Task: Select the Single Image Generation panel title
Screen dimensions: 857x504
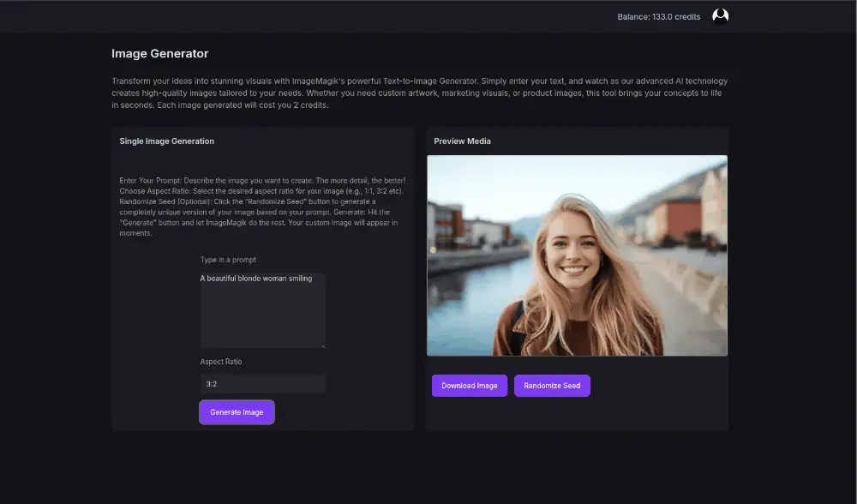Action: 167,141
